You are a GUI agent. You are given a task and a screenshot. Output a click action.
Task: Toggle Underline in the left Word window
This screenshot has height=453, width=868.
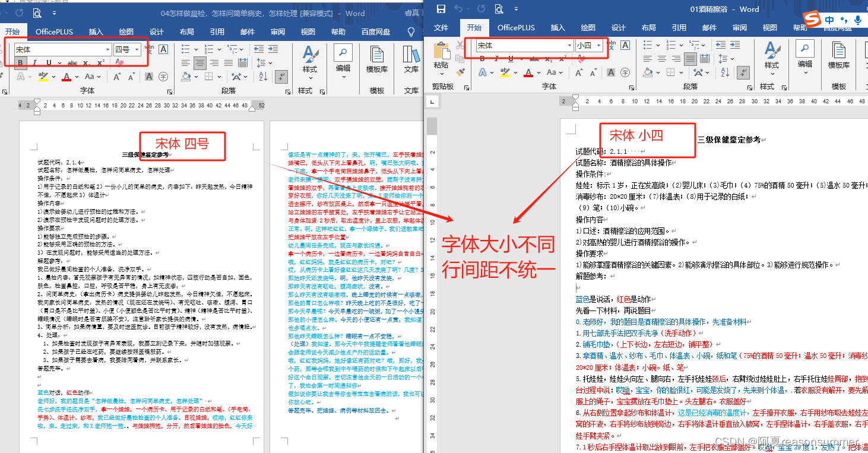pos(49,62)
